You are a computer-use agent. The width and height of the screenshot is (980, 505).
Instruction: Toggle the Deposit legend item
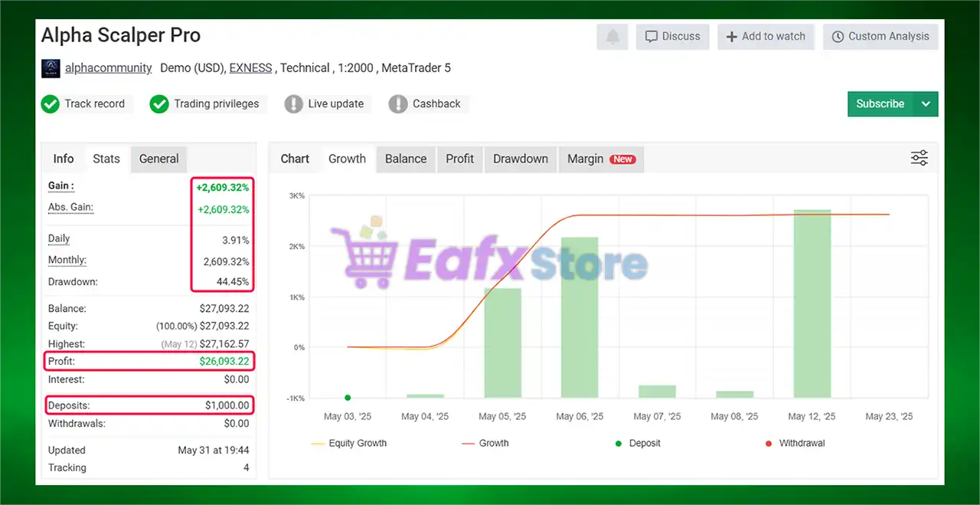637,443
